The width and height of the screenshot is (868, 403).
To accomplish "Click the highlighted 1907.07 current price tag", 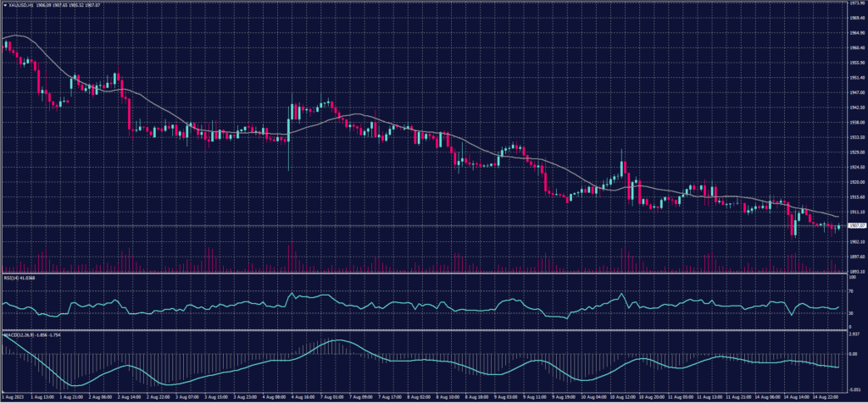I will point(854,226).
